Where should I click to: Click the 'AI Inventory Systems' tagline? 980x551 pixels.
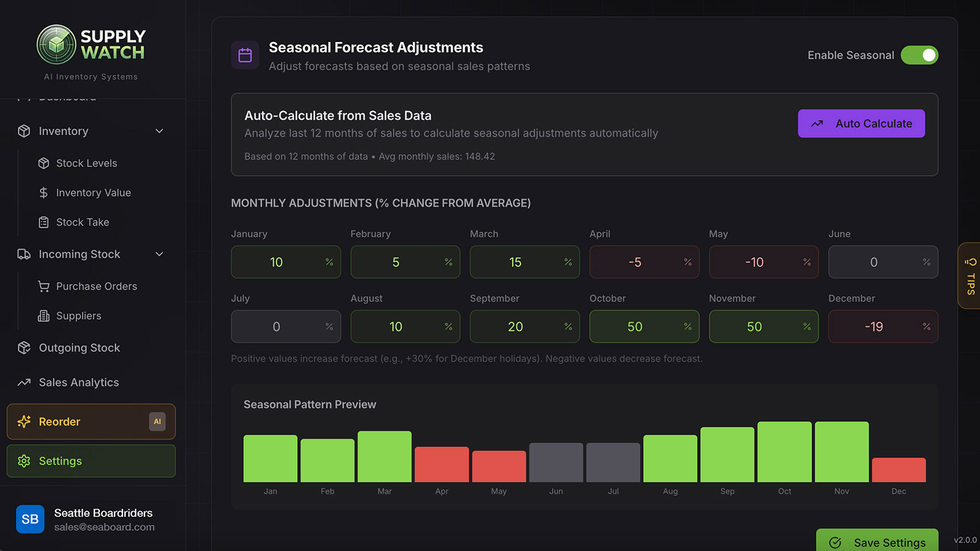click(x=91, y=77)
